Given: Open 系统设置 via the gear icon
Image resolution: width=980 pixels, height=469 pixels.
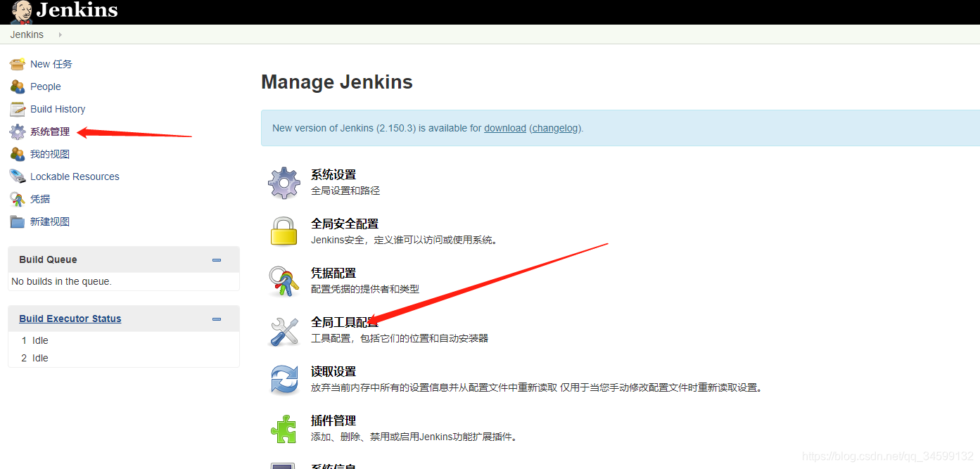Looking at the screenshot, I should (x=284, y=182).
